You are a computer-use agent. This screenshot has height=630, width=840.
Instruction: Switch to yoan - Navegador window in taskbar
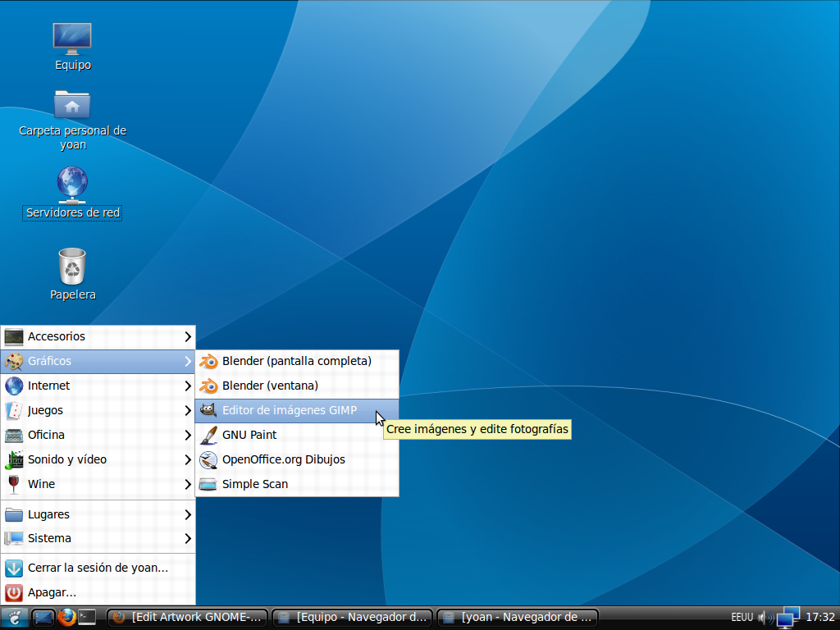[518, 617]
